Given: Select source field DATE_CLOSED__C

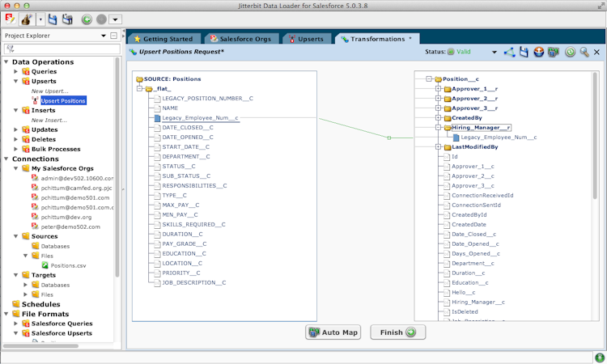Looking at the screenshot, I should point(188,127).
